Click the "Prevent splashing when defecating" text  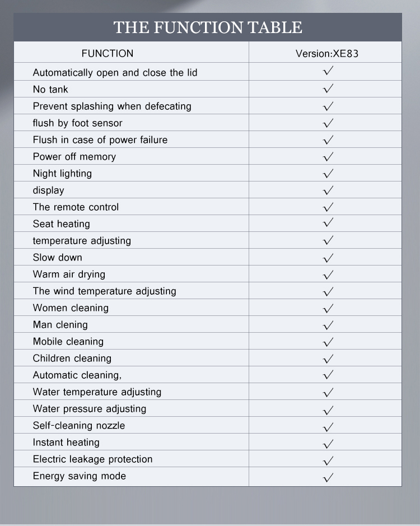pyautogui.click(x=112, y=106)
